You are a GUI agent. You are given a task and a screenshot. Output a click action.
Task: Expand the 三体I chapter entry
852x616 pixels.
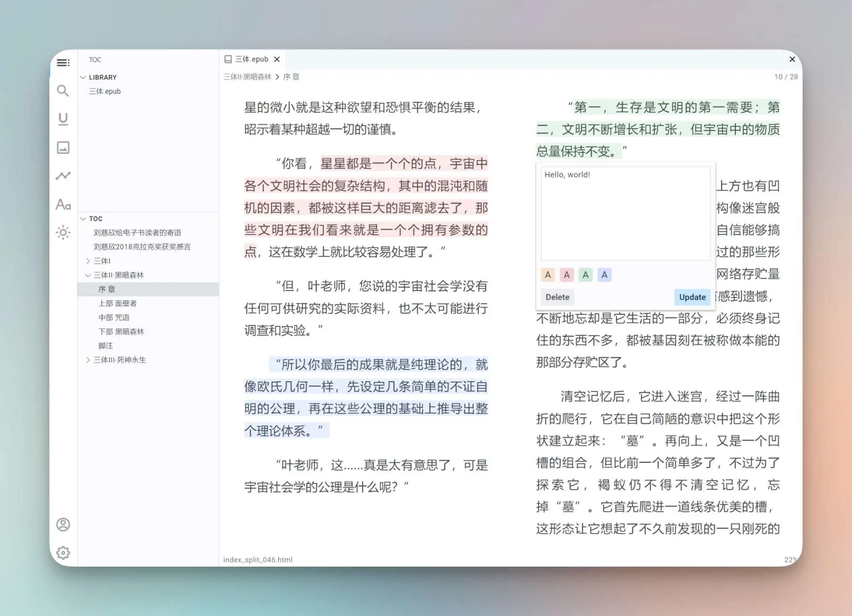[89, 261]
